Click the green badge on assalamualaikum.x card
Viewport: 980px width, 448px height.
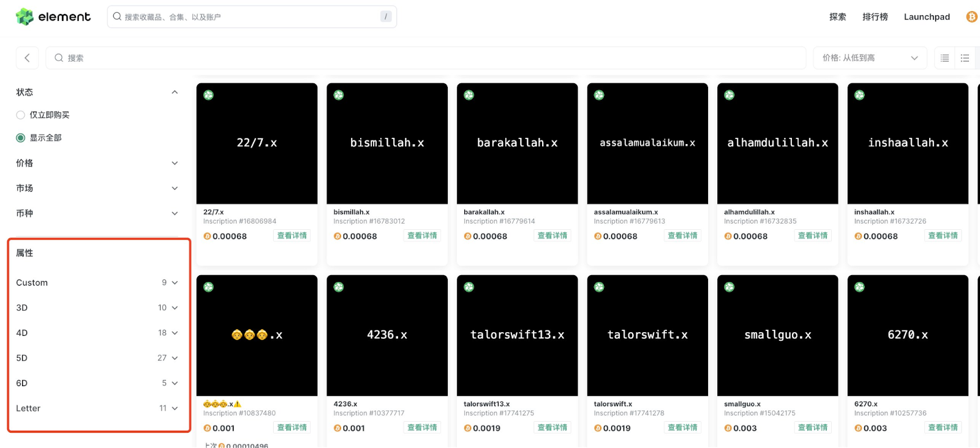pyautogui.click(x=599, y=95)
